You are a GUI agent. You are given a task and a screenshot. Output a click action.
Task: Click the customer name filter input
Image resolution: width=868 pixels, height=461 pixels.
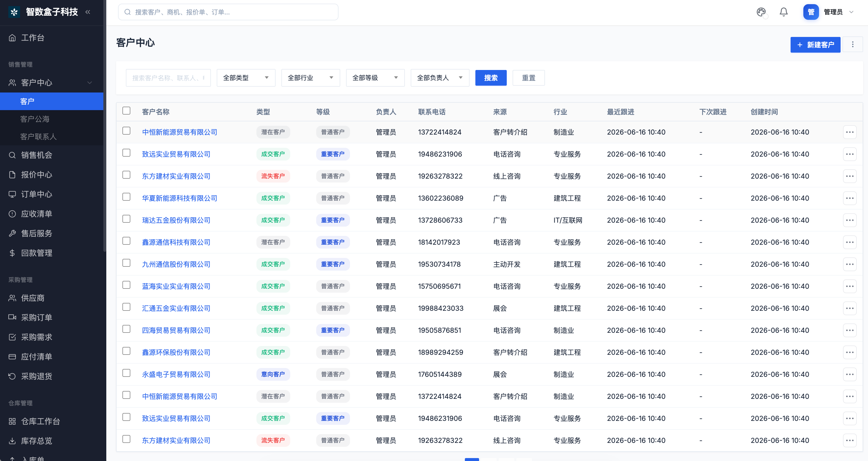pyautogui.click(x=168, y=78)
